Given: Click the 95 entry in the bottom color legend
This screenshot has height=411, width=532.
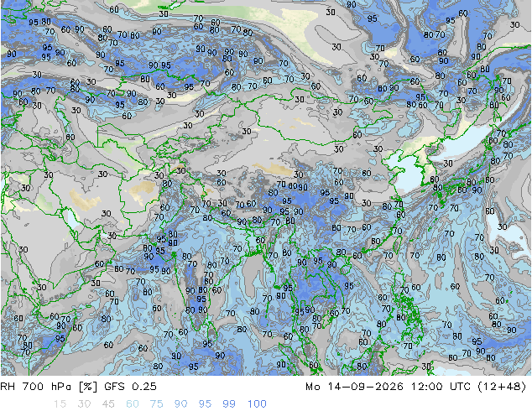Looking at the screenshot, I should pyautogui.click(x=205, y=404).
